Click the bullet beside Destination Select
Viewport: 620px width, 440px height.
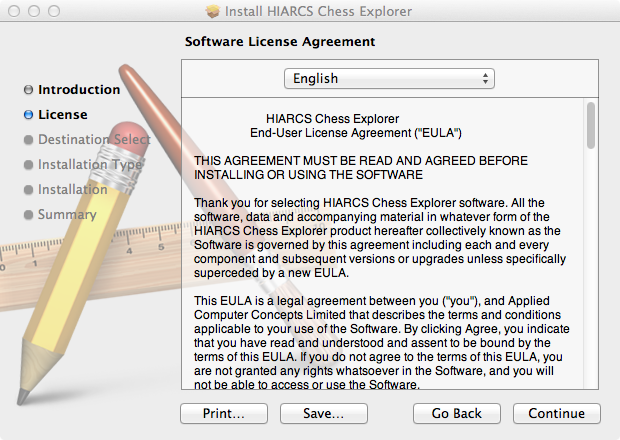coord(29,140)
